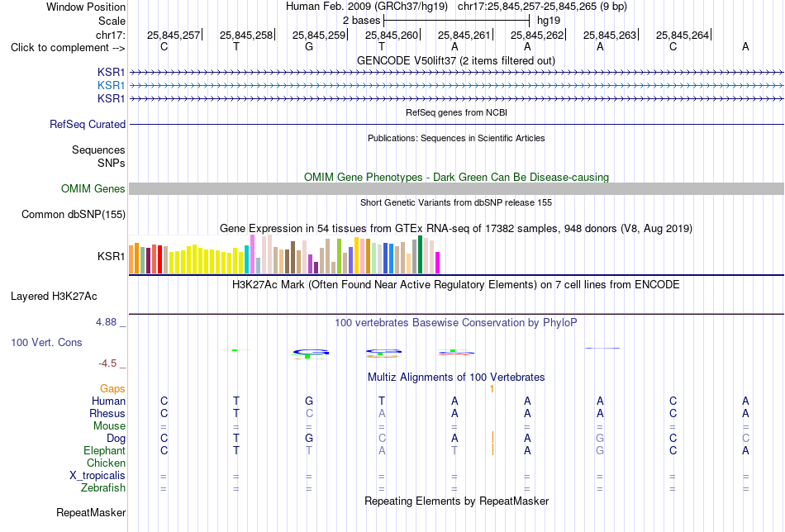Click the 25,845,257 position label
The image size is (785, 532).
click(x=174, y=35)
